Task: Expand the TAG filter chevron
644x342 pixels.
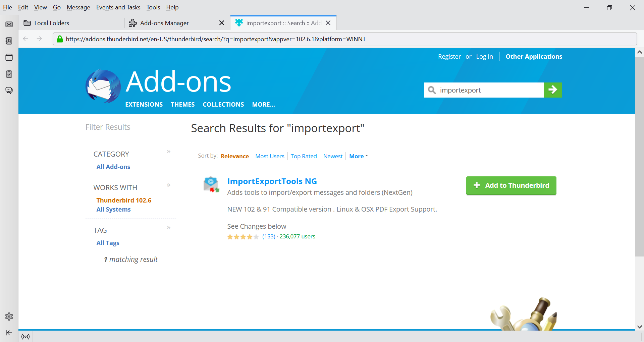Action: 169,228
